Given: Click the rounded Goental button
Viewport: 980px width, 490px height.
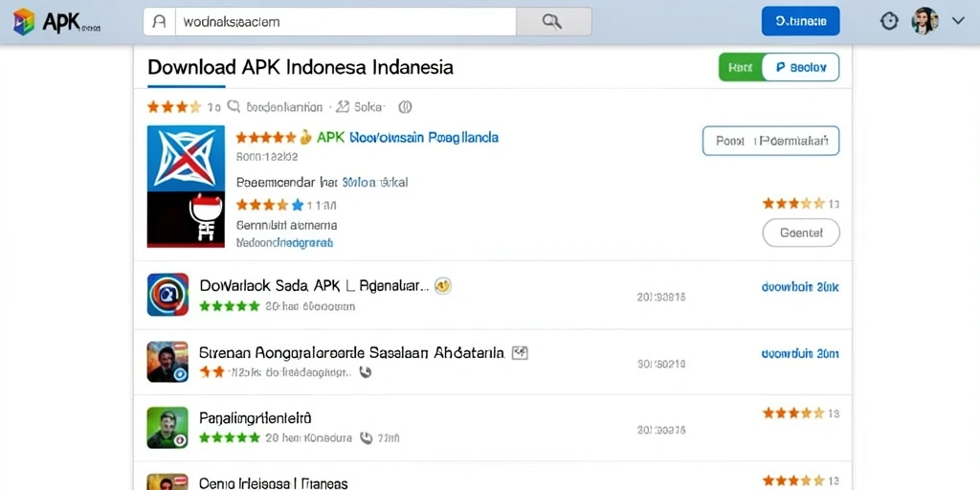Looking at the screenshot, I should [x=801, y=234].
